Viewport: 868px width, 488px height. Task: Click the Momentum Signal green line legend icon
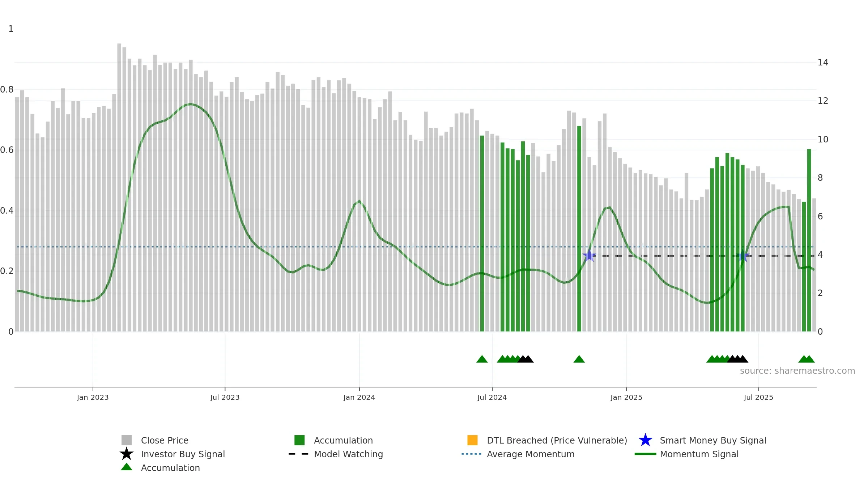click(645, 454)
